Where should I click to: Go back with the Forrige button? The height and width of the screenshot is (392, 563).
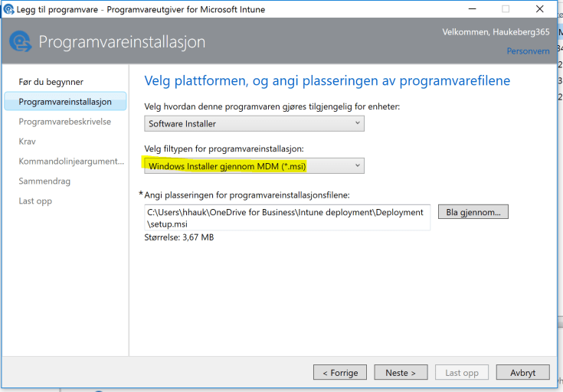click(340, 373)
